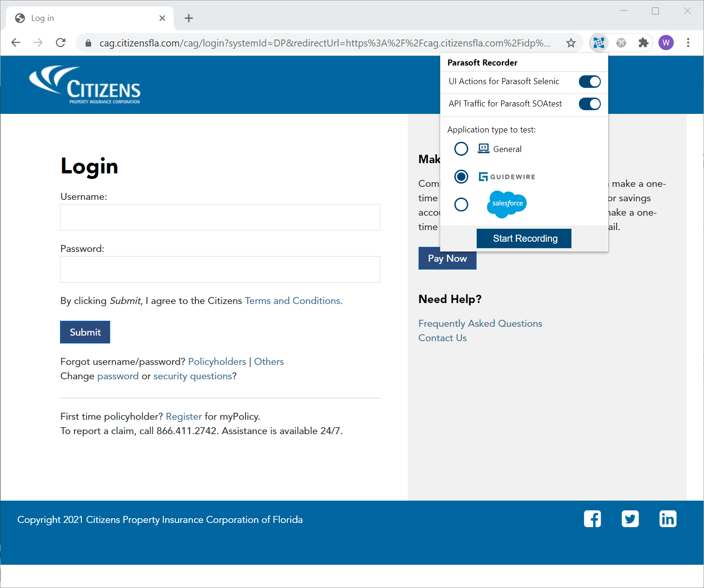Screen dimensions: 704x588
Task: Click Start Recording button
Action: point(524,238)
